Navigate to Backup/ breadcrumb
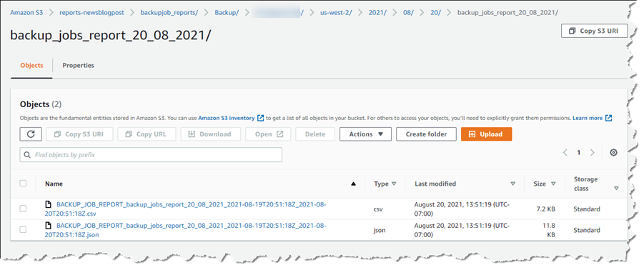Screen dimensions: 644x270 (227, 12)
